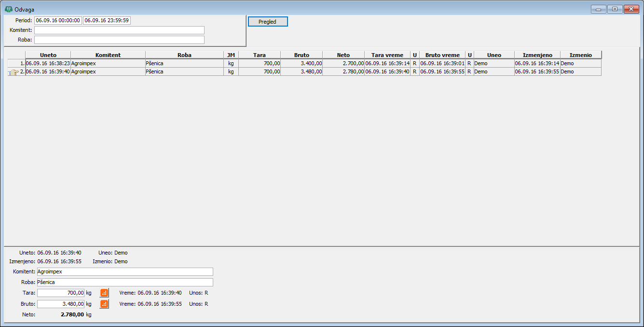
Task: Click the Izmenio column header
Action: coord(581,55)
